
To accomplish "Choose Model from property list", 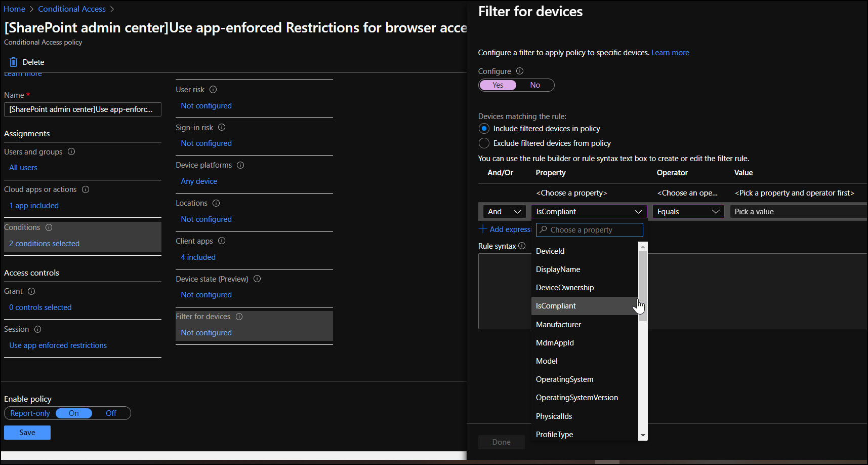I will [585, 361].
